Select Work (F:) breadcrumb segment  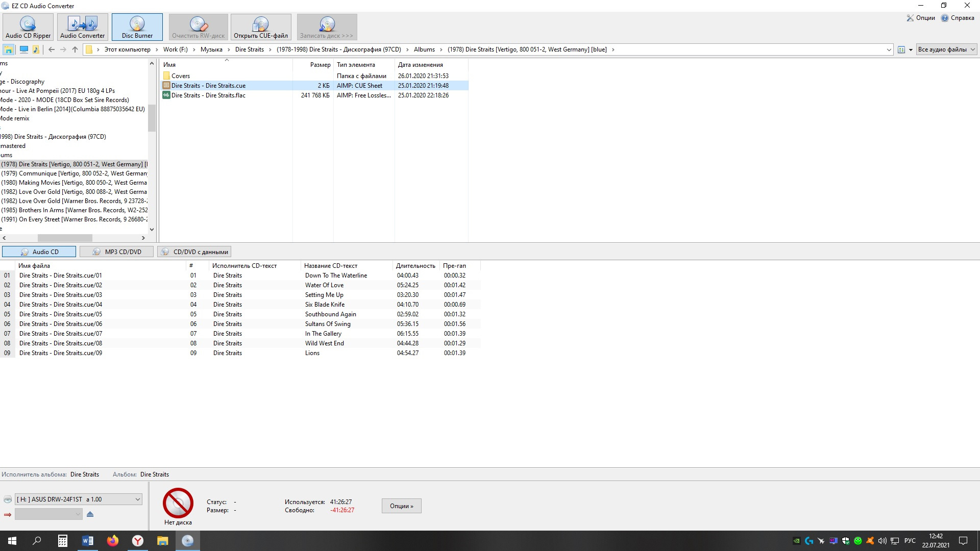pyautogui.click(x=175, y=49)
